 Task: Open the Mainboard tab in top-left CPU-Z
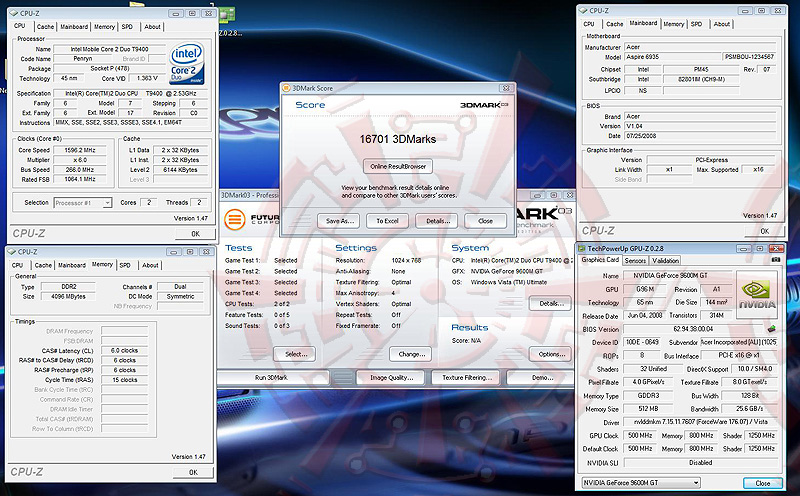tap(74, 27)
